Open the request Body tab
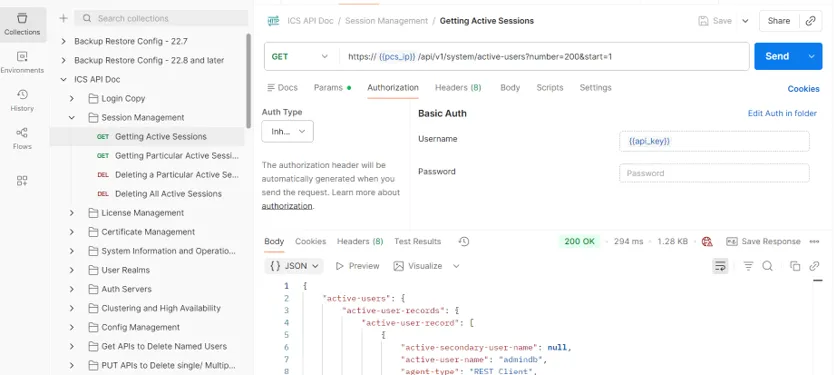 pyautogui.click(x=510, y=87)
